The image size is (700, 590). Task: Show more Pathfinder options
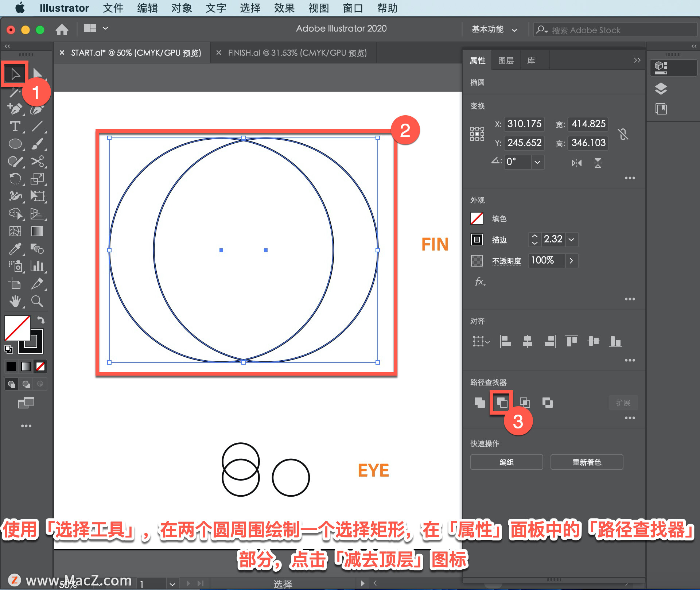[x=630, y=418]
